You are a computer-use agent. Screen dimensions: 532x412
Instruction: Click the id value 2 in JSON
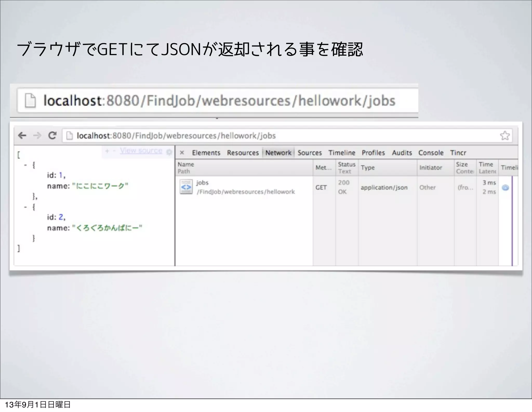61,217
